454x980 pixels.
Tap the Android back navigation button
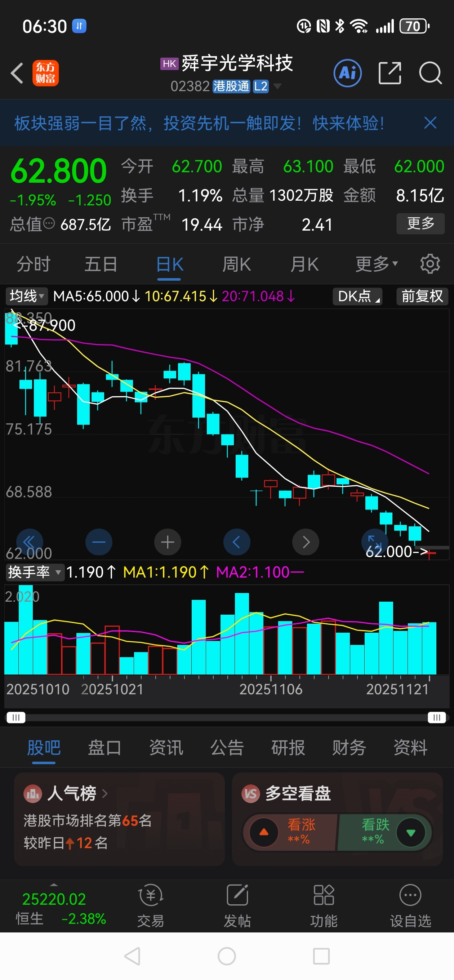133,956
